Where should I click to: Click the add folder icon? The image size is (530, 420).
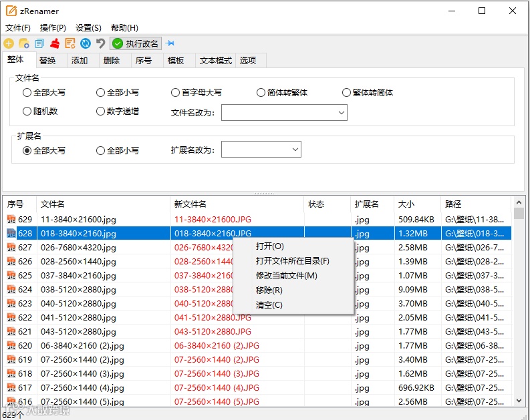tap(24, 43)
